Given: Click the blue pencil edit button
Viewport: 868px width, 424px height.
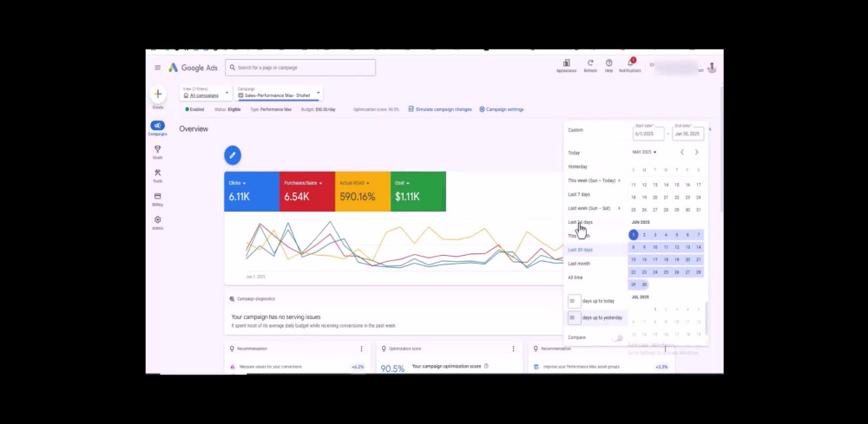Looking at the screenshot, I should pyautogui.click(x=233, y=155).
